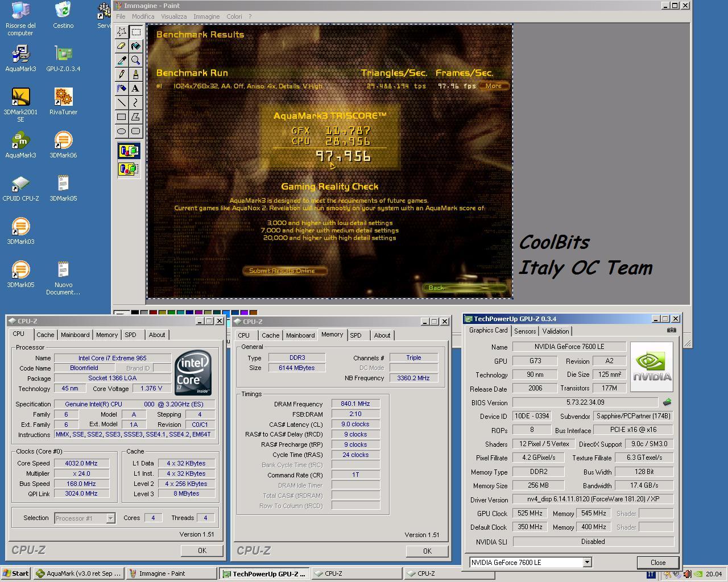Open the 3DMark06 desktop icon

pos(63,144)
